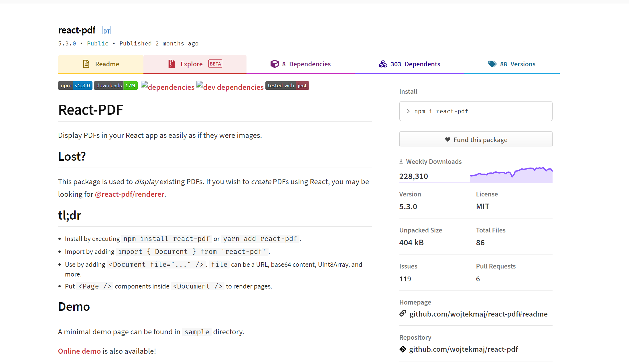Select the sample directory code text
This screenshot has width=629, height=364.
pos(197,332)
